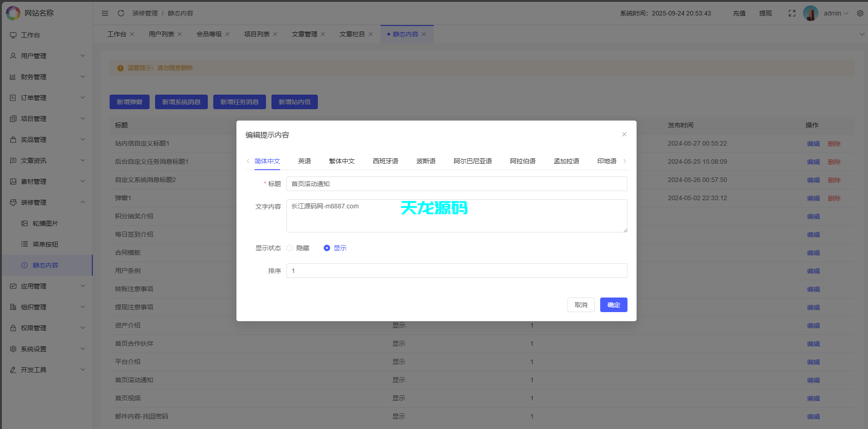Click inside the 标题 input field

(x=456, y=184)
